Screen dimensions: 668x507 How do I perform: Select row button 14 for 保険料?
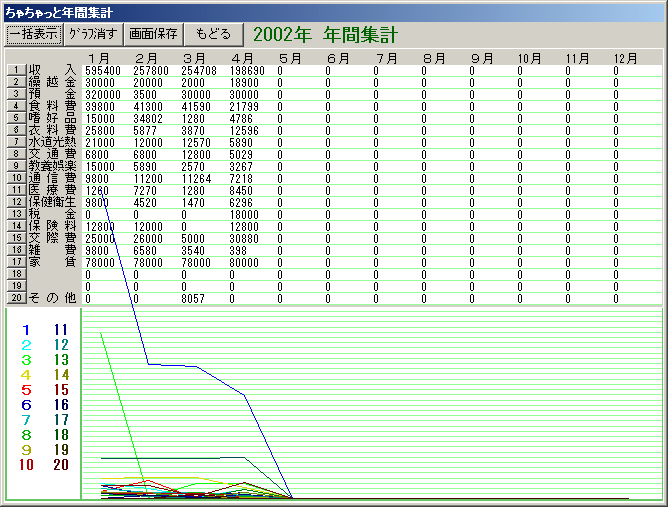(x=16, y=226)
